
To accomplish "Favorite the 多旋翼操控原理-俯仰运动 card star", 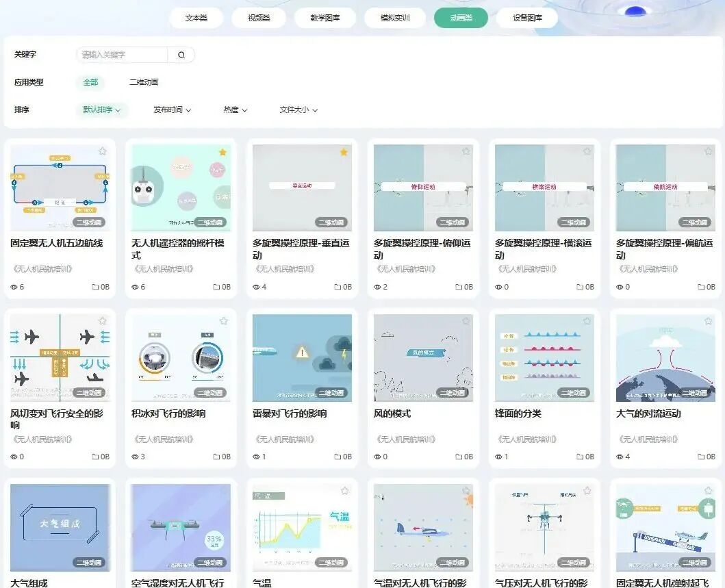I will click(x=466, y=151).
